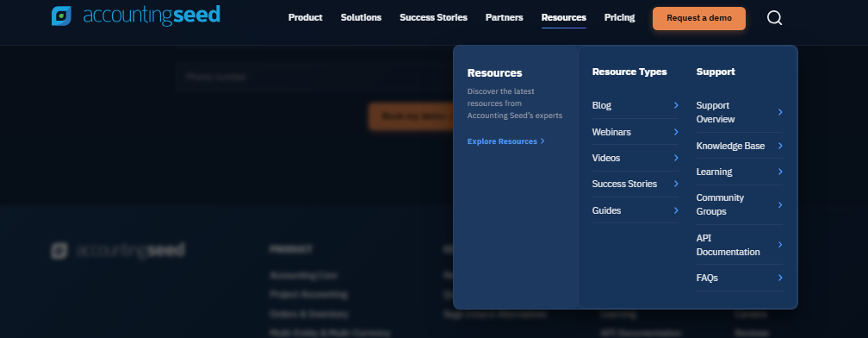Screen dimensions: 868x338
Task: Click the chevron beside Knowledge Base
Action: tap(780, 146)
